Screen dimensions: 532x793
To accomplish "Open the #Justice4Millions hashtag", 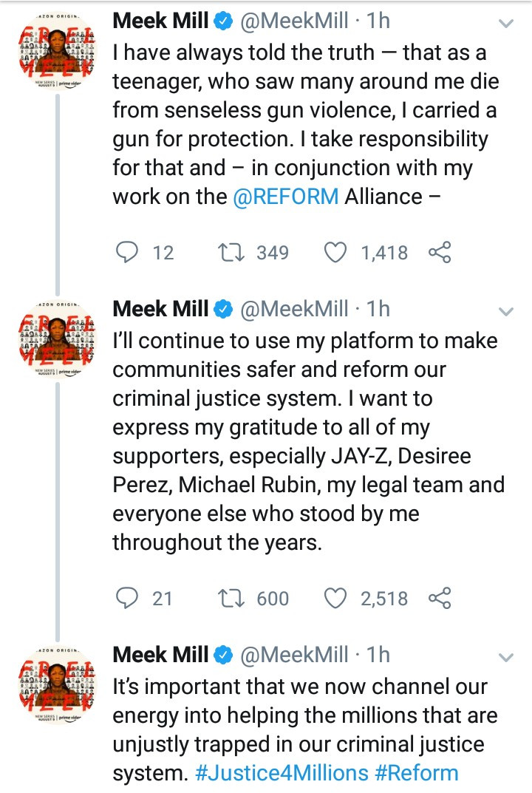I will [282, 773].
